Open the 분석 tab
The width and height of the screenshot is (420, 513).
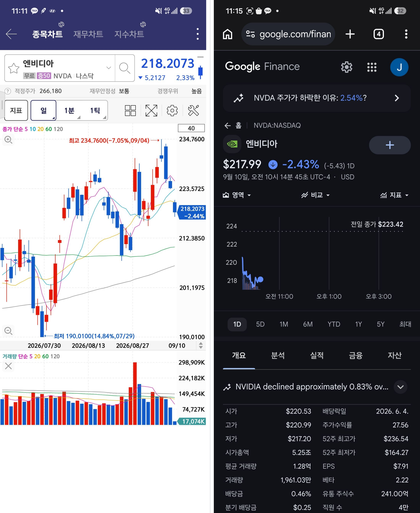click(278, 355)
